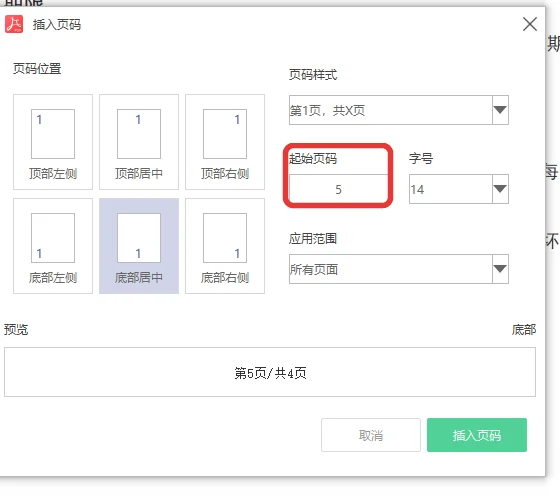Select the 顶部右侧 page number position
This screenshot has height=500, width=560.
[225, 142]
